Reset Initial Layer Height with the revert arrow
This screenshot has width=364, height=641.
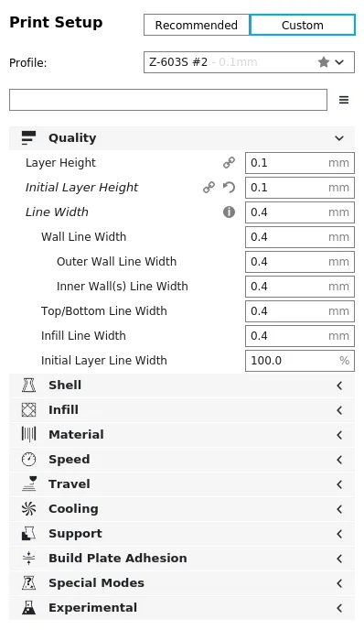pyautogui.click(x=229, y=187)
